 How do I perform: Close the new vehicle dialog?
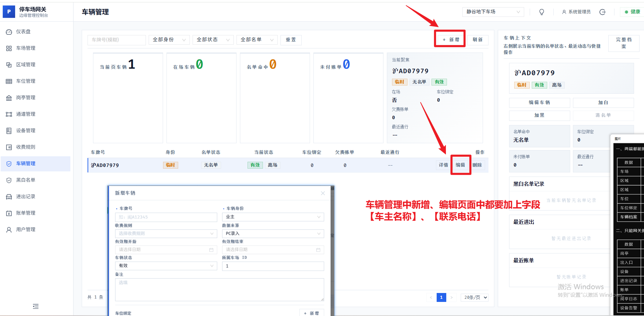coord(323,193)
